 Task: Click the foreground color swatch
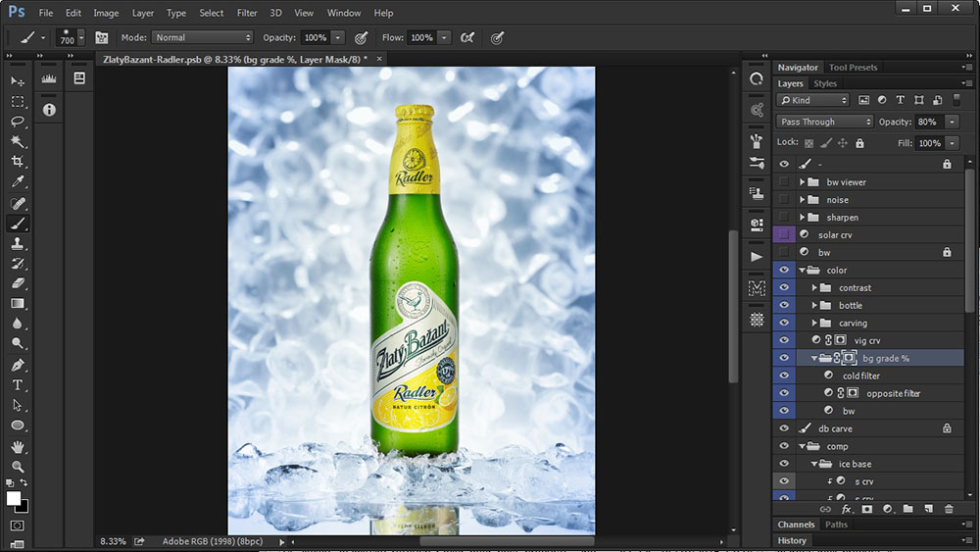13,498
